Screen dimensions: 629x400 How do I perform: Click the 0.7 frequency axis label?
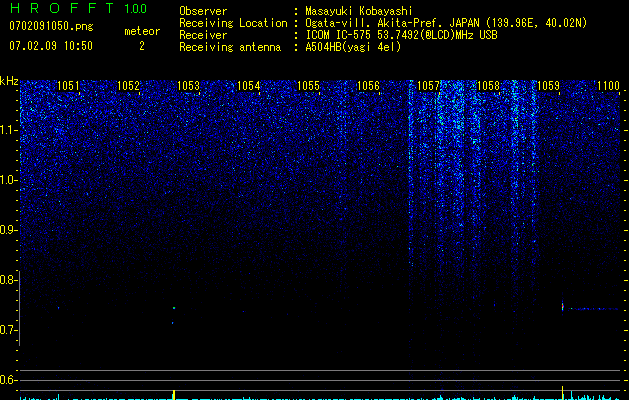(7, 330)
